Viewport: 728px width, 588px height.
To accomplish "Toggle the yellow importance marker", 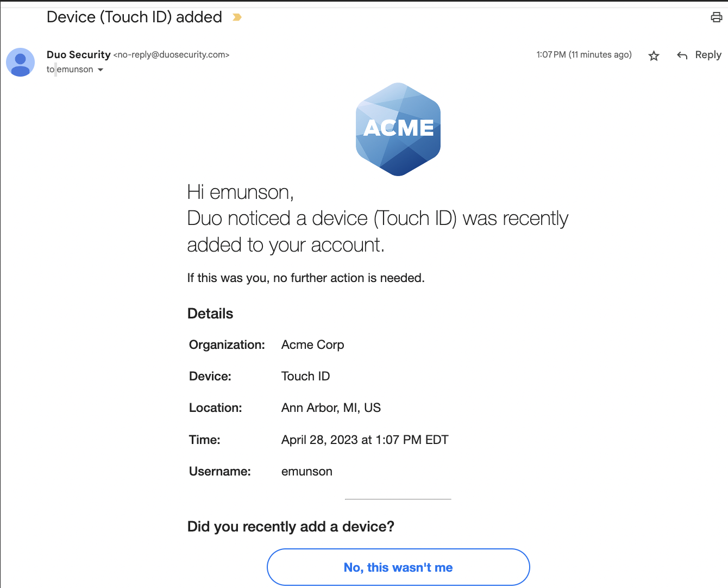I will (x=237, y=17).
